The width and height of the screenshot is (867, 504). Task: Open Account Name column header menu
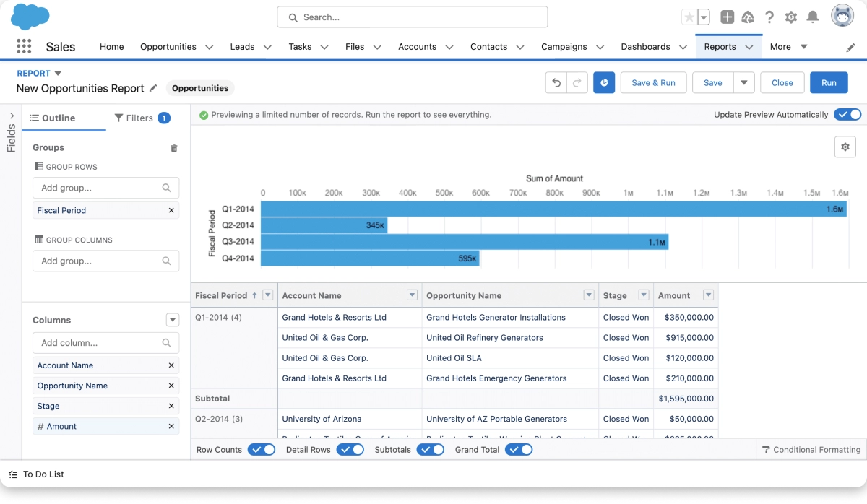412,295
